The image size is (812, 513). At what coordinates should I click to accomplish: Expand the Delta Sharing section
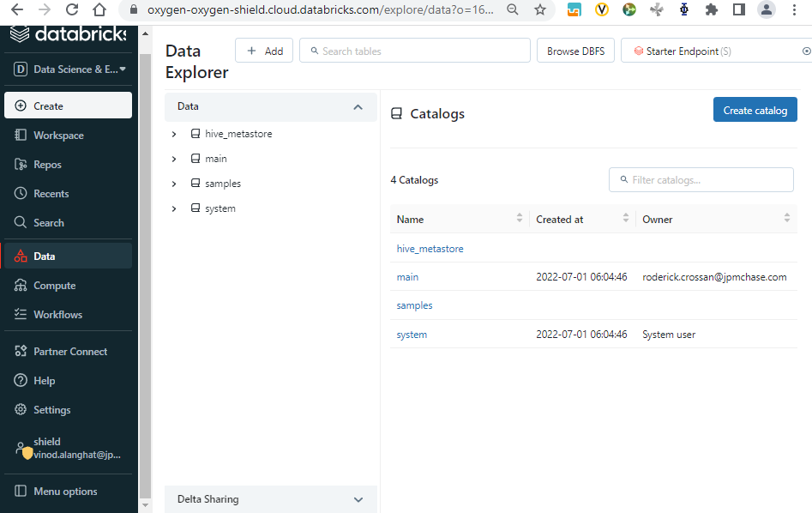pyautogui.click(x=271, y=499)
